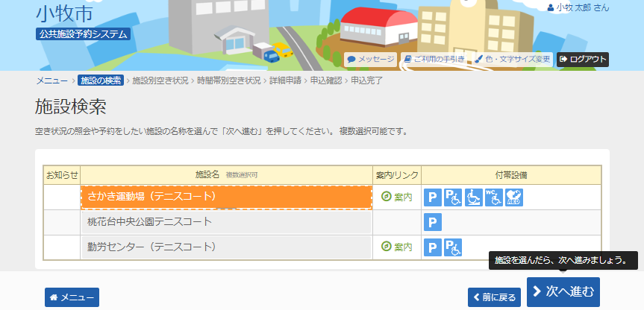Select 勤労センター（テニスコート） facility
This screenshot has width=644, height=310.
[226, 247]
